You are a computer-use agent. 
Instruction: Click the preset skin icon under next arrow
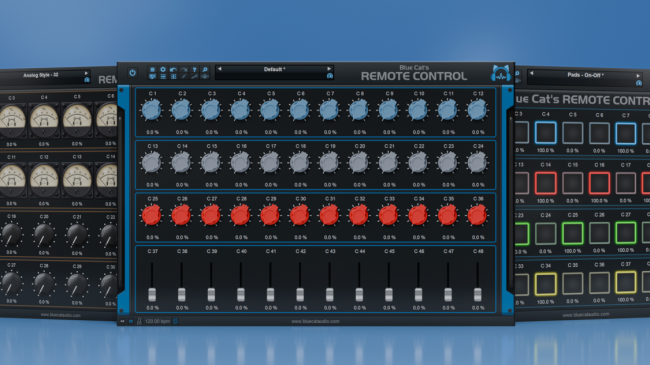click(330, 76)
